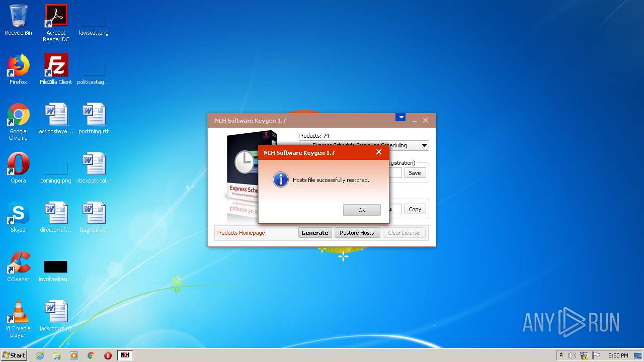Open the product selection dropdown
This screenshot has height=362, width=644.
pyautogui.click(x=424, y=146)
